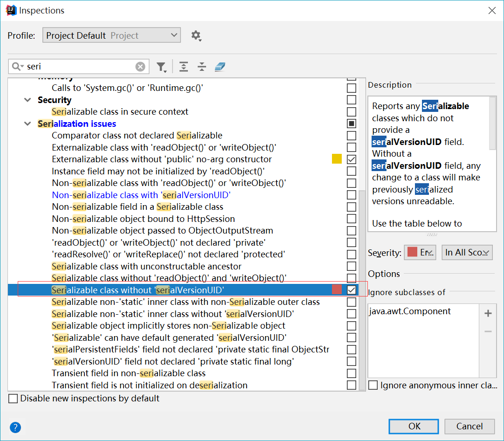This screenshot has width=504, height=441.
Task: Click the minus icon to remove class
Action: click(488, 331)
